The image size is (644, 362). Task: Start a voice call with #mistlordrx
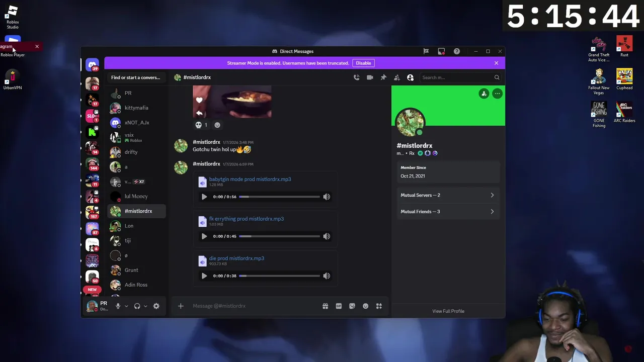(356, 77)
